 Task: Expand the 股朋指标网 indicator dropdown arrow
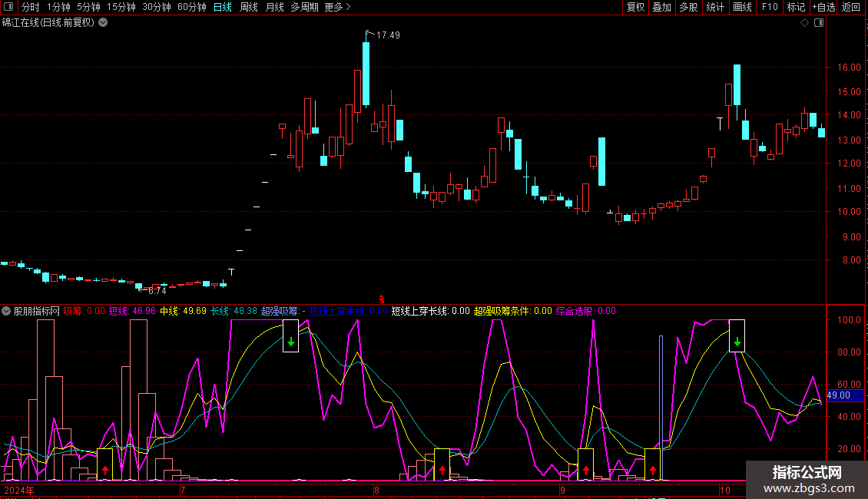7,312
